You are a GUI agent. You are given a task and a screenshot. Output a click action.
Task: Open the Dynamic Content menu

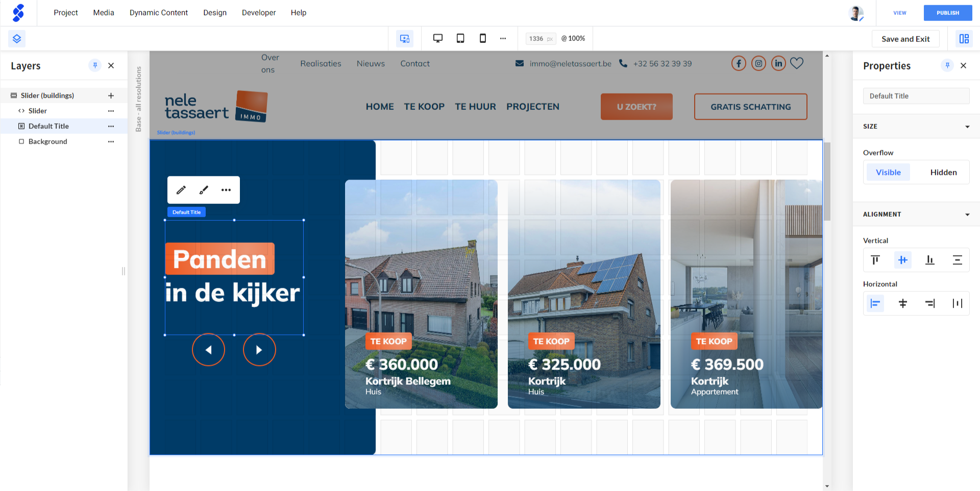click(159, 12)
